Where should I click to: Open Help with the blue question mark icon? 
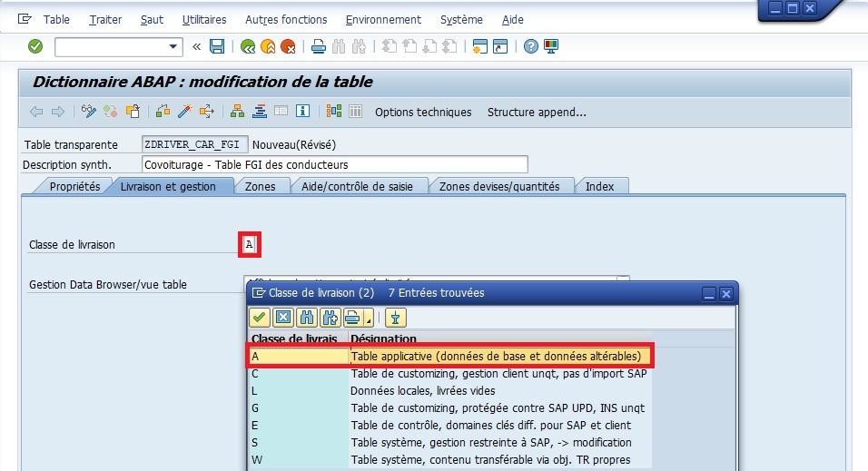click(x=531, y=46)
